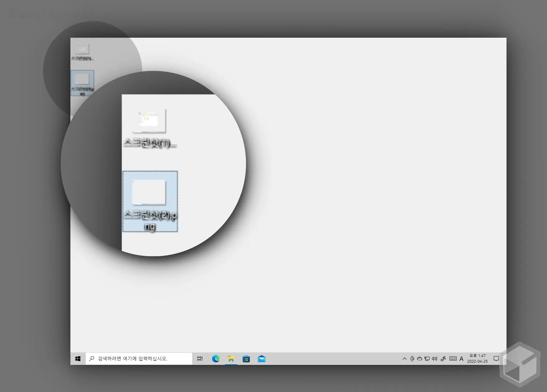Toggle the IME input mode 'A' indicator
This screenshot has width=547, height=392.
[461, 359]
